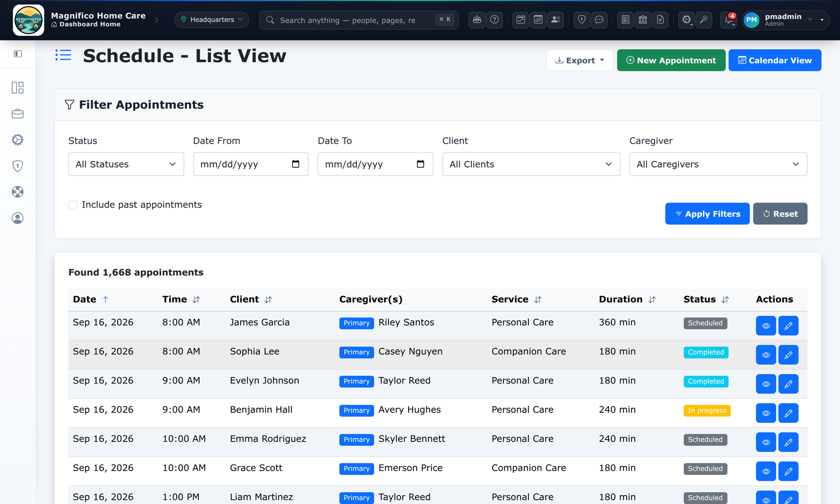View the Benjamin Hall appointment eye icon
Image resolution: width=840 pixels, height=504 pixels.
766,413
